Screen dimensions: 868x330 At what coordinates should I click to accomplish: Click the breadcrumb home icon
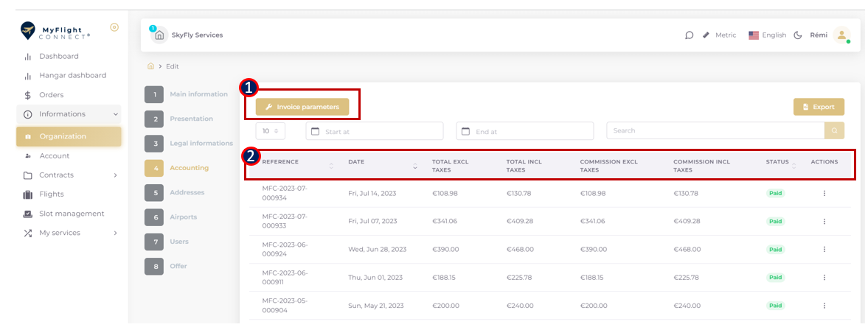tap(150, 66)
